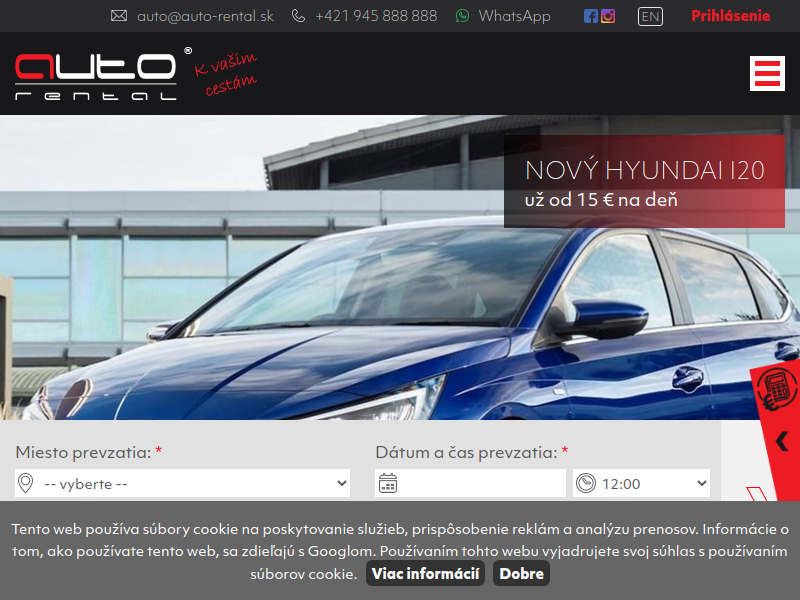Click the auto rental logo

96,77
